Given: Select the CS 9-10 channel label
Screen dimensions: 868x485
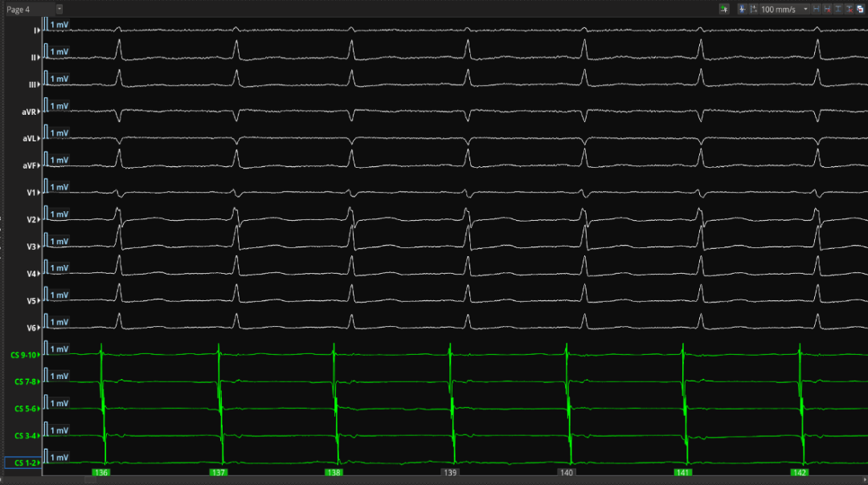Looking at the screenshot, I should (24, 355).
